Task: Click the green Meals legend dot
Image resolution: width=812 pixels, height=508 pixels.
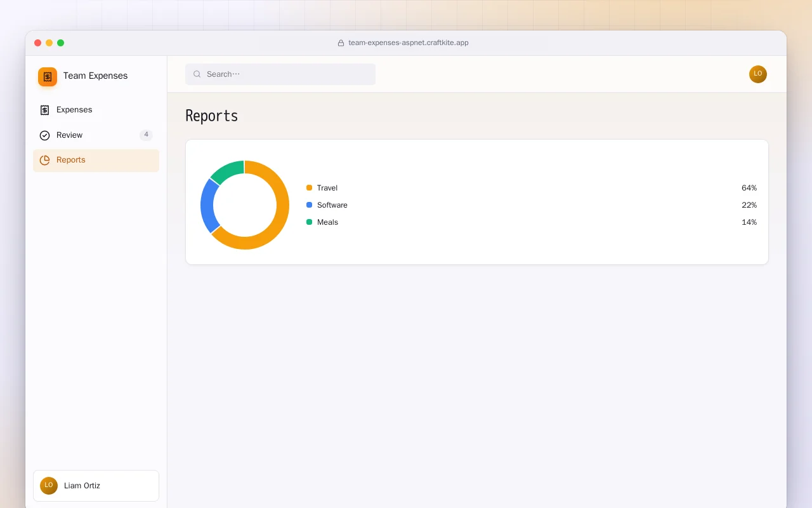Action: click(309, 222)
